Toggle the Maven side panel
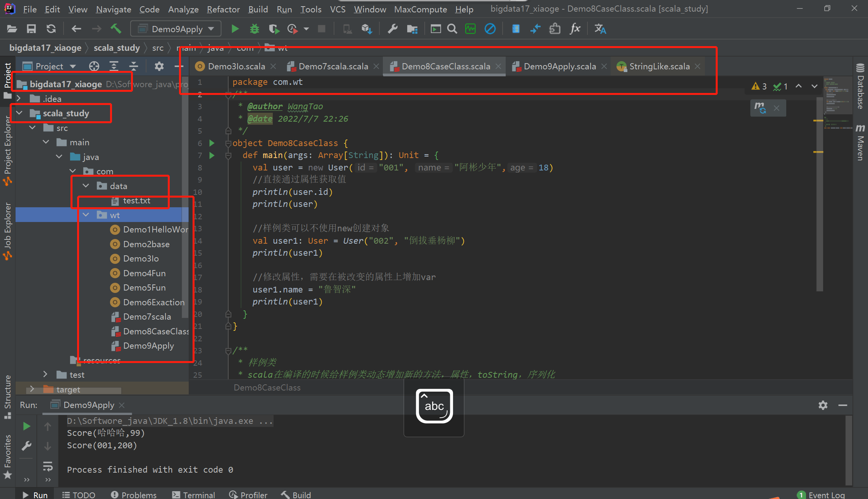 [860, 143]
